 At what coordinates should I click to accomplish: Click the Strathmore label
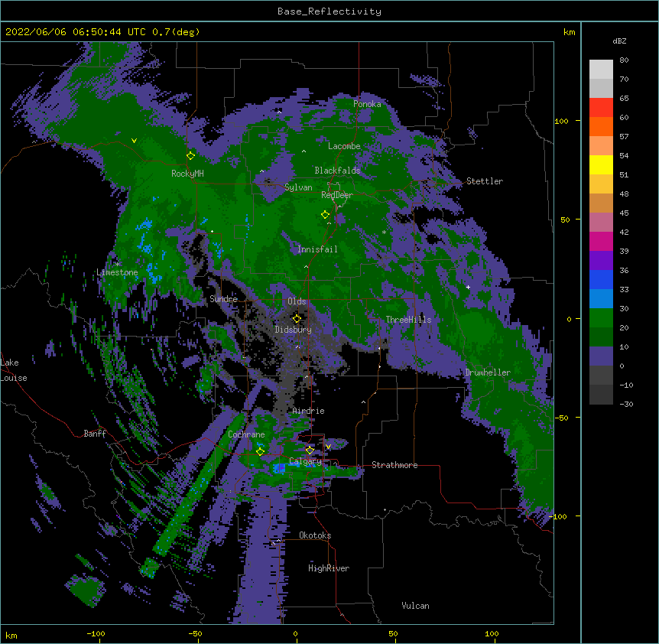[x=394, y=465]
